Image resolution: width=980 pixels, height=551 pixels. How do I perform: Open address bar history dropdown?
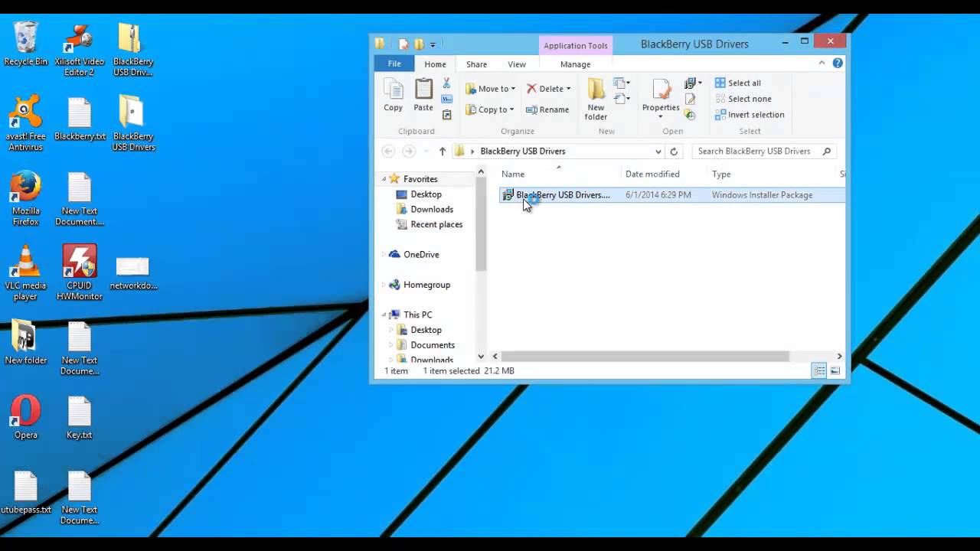click(658, 152)
